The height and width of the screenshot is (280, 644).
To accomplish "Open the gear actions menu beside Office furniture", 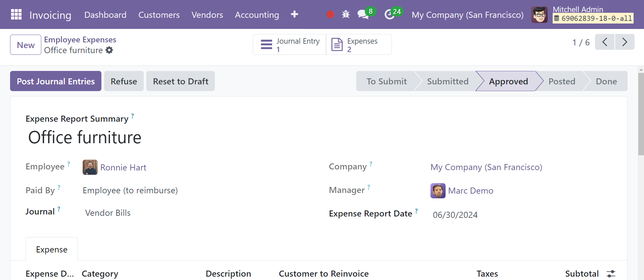I will (109, 50).
